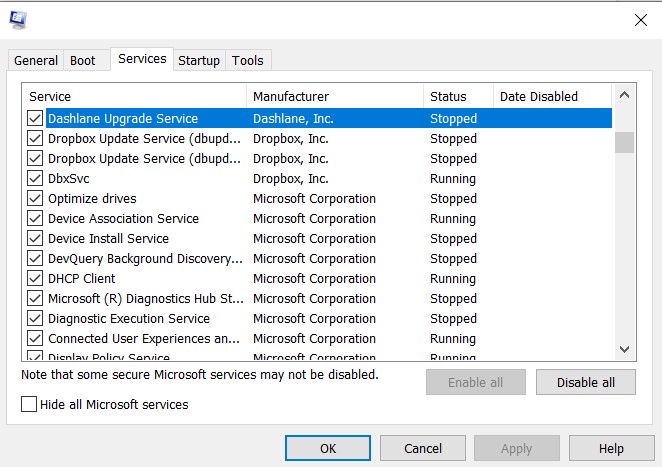This screenshot has width=662, height=467.
Task: Click Microsoft Corporation cell for DHCP Client
Action: click(x=315, y=279)
